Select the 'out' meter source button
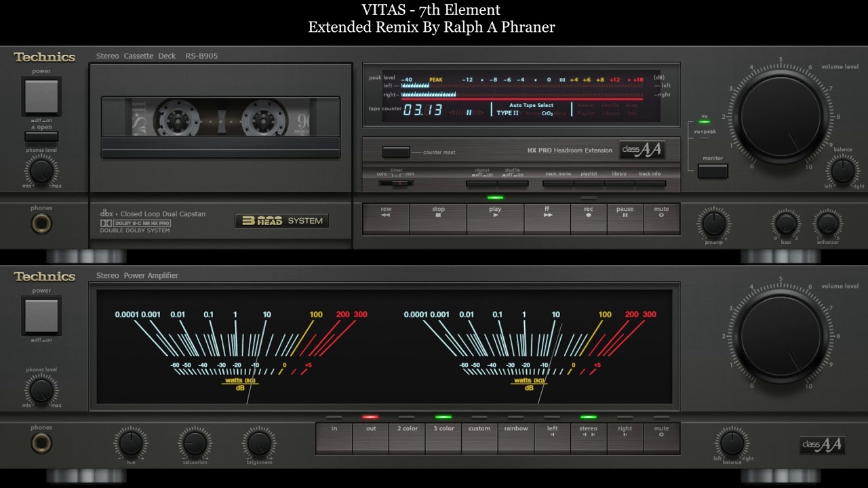This screenshot has height=488, width=868. click(371, 438)
